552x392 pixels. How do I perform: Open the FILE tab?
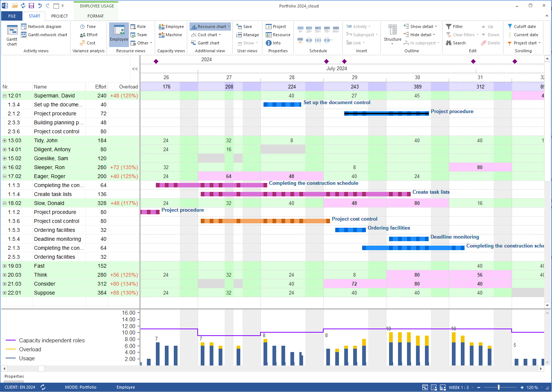pos(12,16)
